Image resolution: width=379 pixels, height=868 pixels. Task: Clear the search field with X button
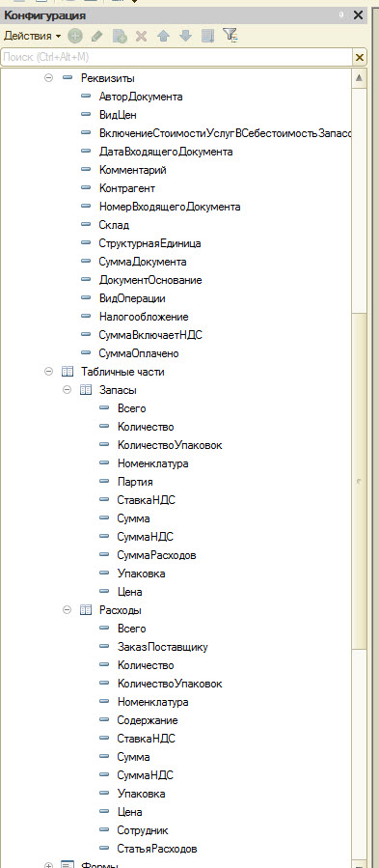(x=360, y=57)
